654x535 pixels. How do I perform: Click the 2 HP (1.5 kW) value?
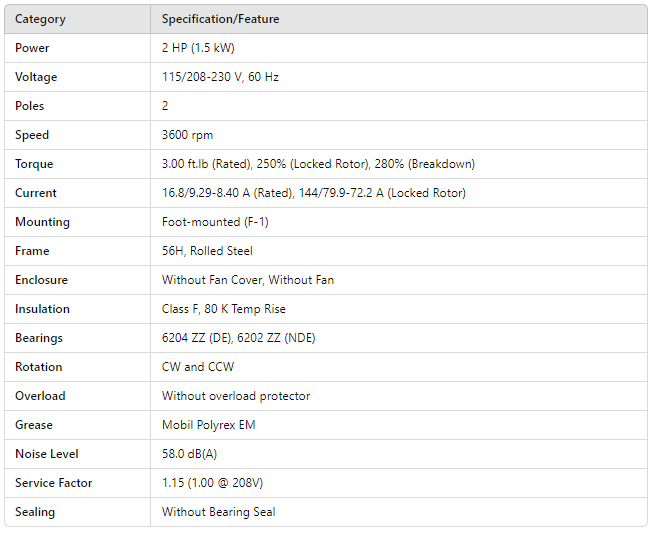[198, 48]
